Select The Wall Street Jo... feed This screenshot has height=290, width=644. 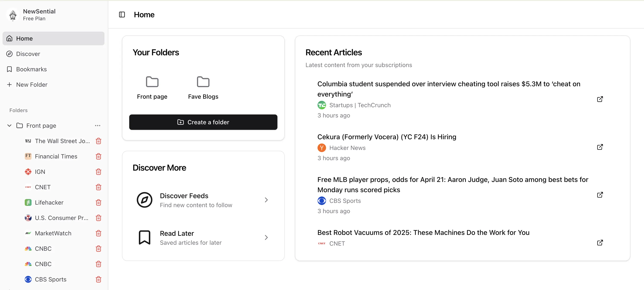[x=62, y=141]
